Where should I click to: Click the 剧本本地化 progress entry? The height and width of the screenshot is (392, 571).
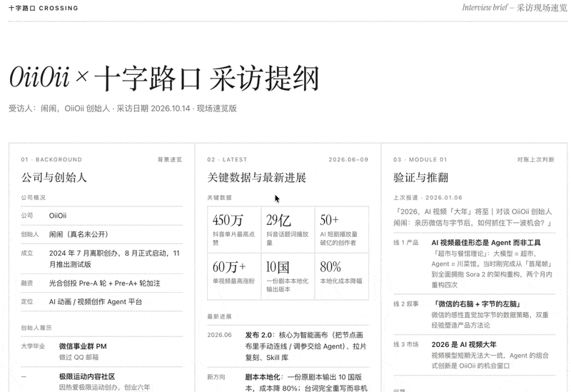306,383
